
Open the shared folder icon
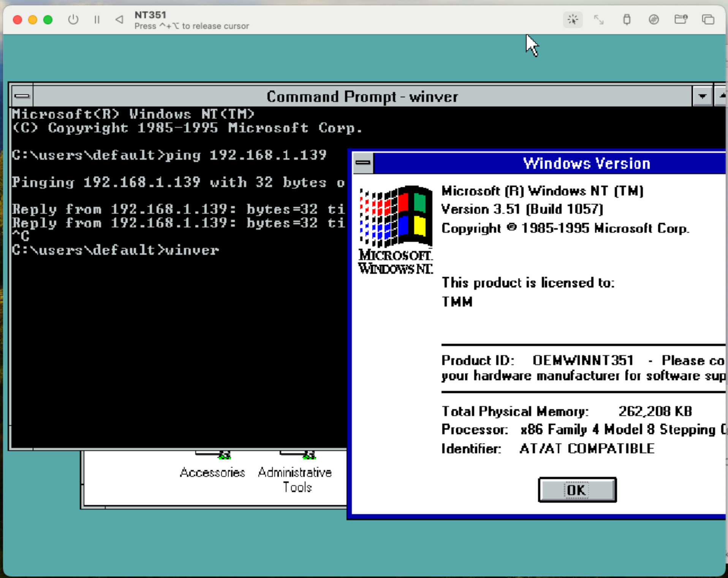coord(681,19)
